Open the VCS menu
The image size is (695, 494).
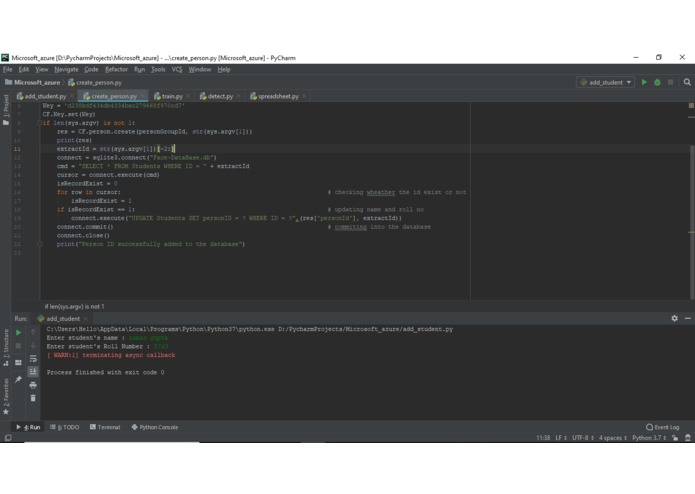177,70
